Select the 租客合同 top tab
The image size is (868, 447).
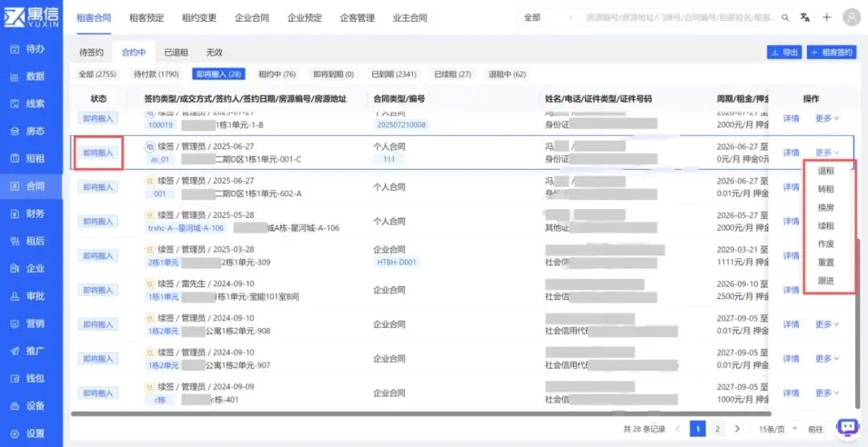(93, 18)
